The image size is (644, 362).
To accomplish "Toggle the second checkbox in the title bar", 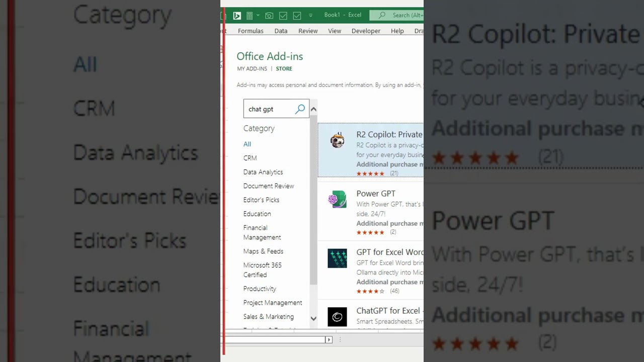I will coord(297,16).
